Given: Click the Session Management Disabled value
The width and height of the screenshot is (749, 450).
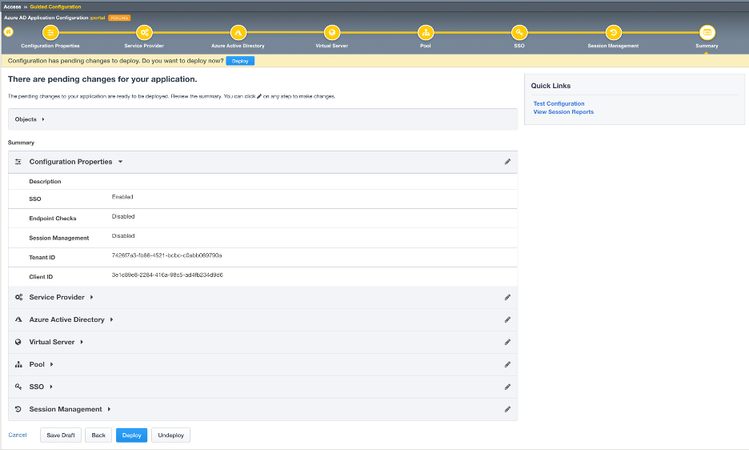Looking at the screenshot, I should (123, 236).
